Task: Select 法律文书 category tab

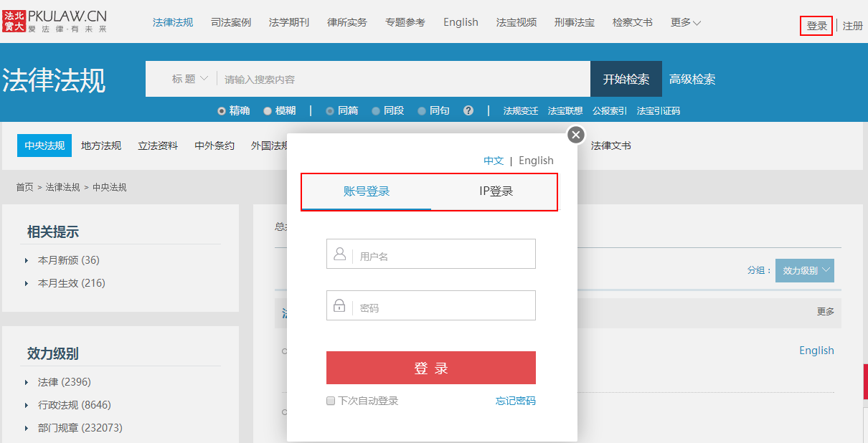Action: click(611, 146)
